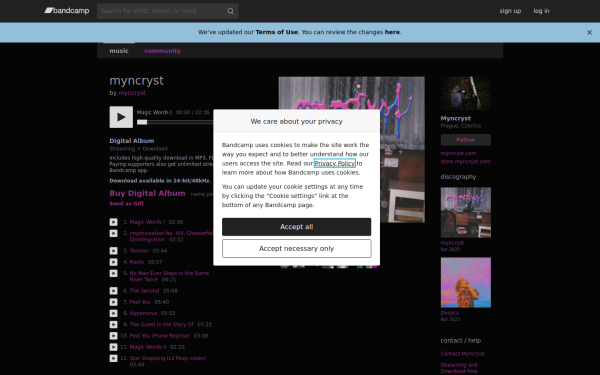Play the album with the large play button

pos(121,117)
